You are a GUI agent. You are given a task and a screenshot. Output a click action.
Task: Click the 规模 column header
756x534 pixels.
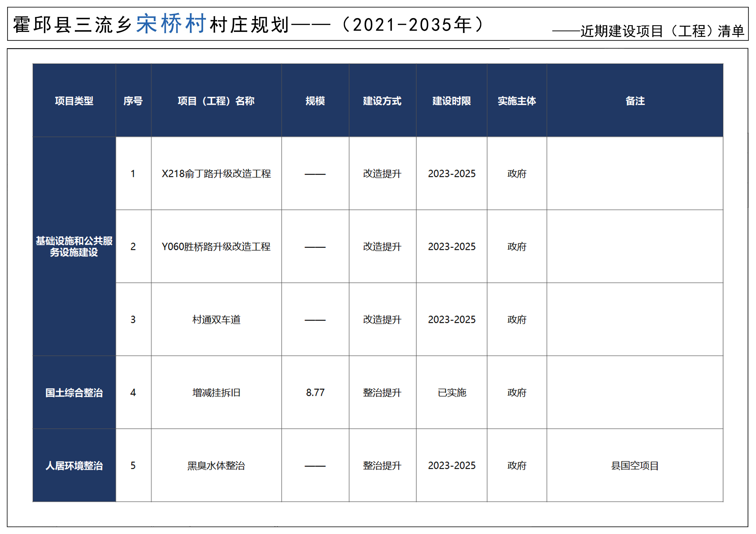click(x=315, y=101)
